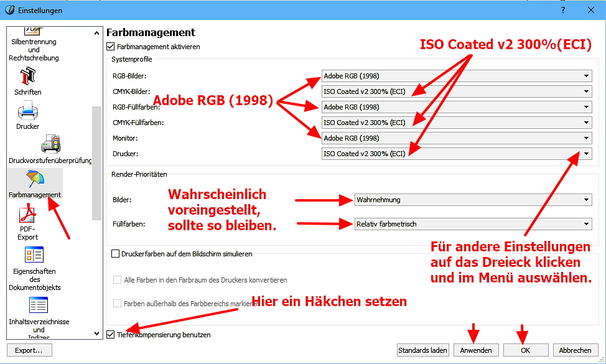Screen dimensions: 606x364
Task: Open the CMYK-Füllfarben profile selector
Action: tap(587, 122)
